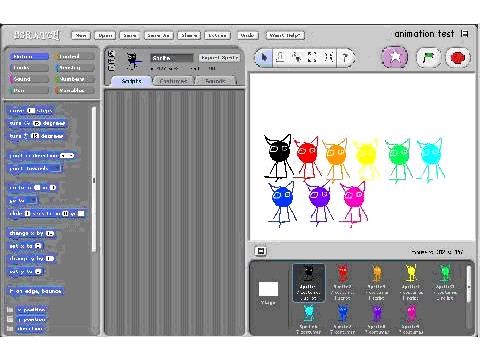Select the magenta sprite thumbnail

[411, 319]
